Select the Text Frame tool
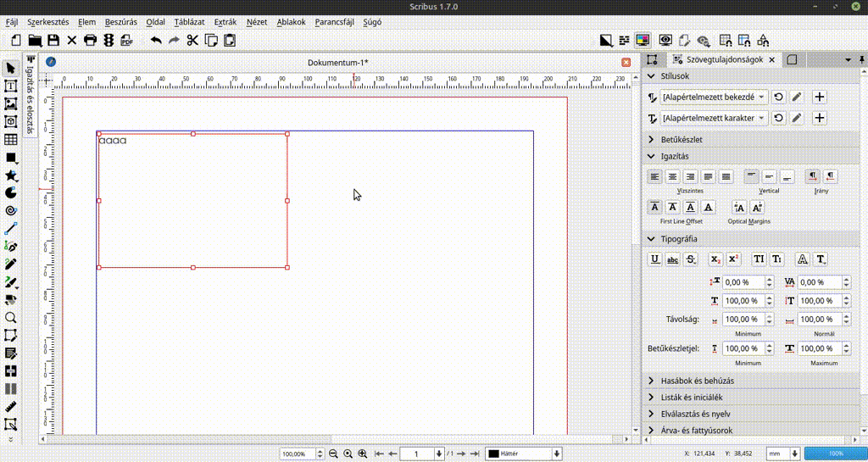868x462 pixels. [11, 86]
